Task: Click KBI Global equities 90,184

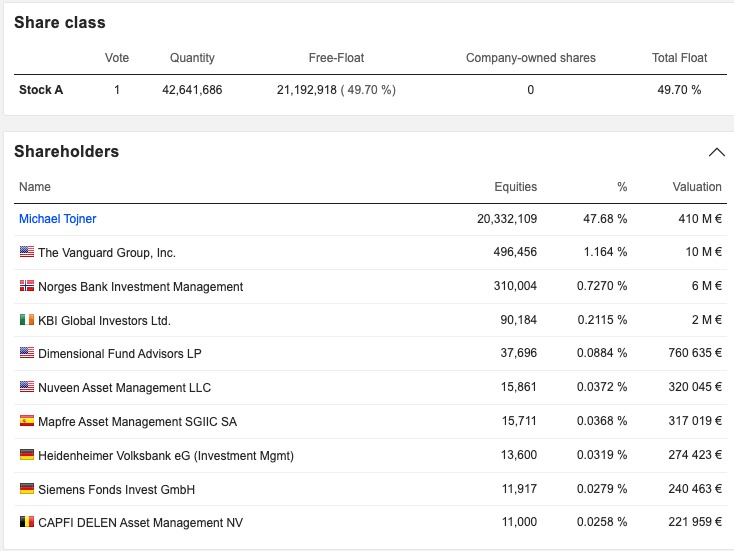Action: coord(519,320)
